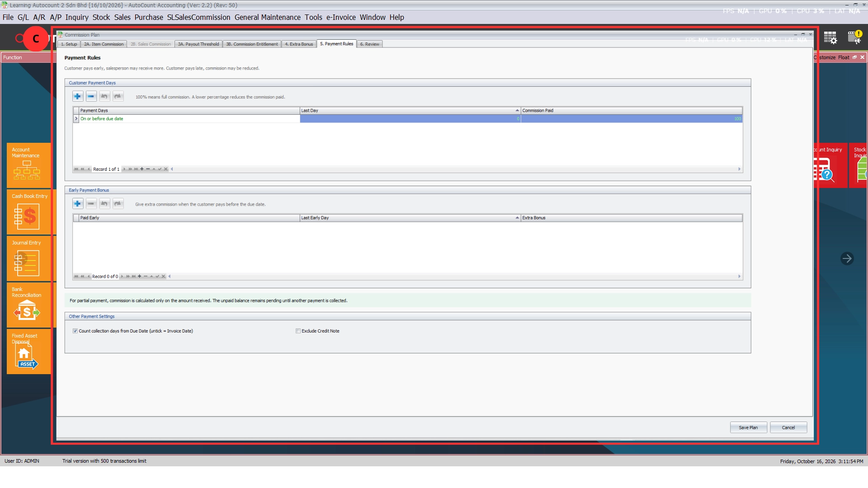Click the next-page arrow on the dashboard
This screenshot has width=868, height=488.
(x=847, y=258)
